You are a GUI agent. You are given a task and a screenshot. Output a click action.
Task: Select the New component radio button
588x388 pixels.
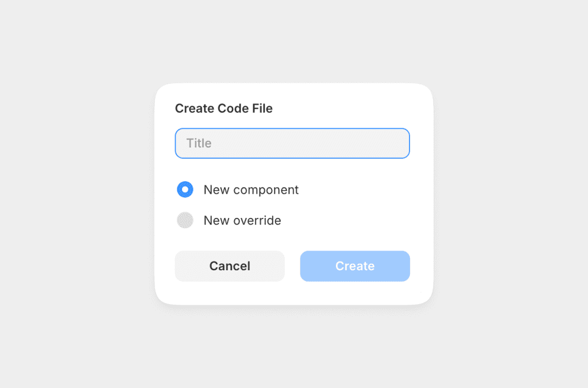185,189
